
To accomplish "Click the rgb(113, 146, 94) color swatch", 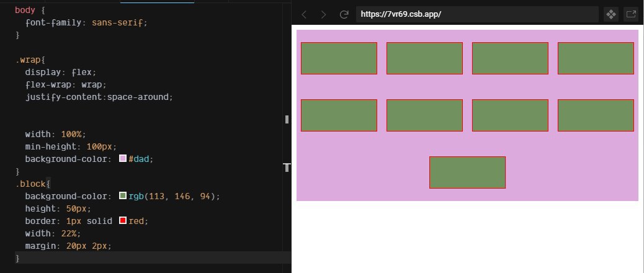I will (123, 196).
